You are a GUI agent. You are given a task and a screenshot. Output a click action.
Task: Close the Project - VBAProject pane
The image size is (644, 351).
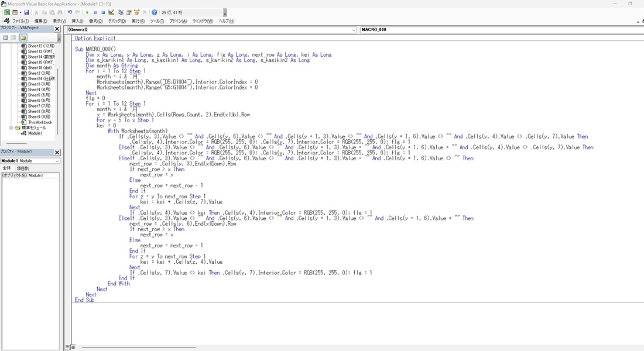57,29
